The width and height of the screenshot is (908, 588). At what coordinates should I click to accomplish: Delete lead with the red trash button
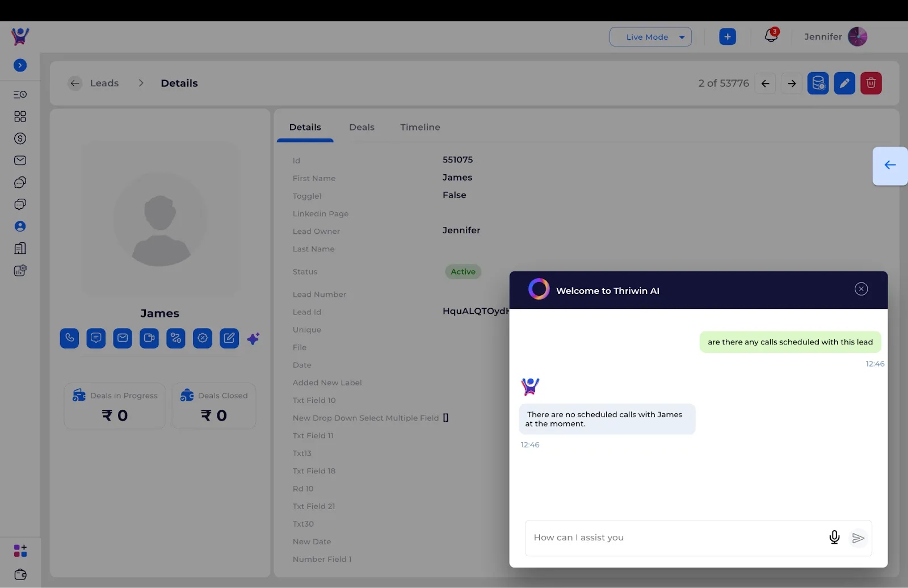point(871,83)
